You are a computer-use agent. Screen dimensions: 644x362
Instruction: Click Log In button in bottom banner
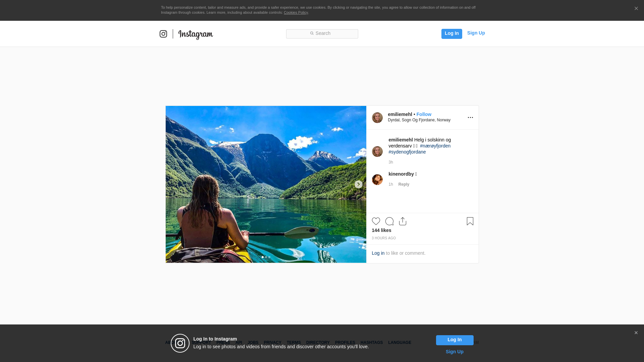(x=454, y=340)
